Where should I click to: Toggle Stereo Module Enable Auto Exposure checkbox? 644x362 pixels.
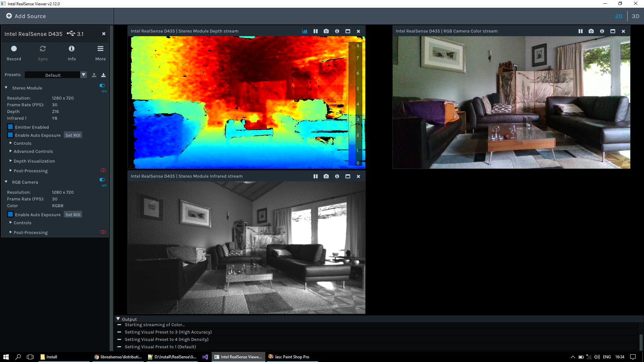pos(10,135)
